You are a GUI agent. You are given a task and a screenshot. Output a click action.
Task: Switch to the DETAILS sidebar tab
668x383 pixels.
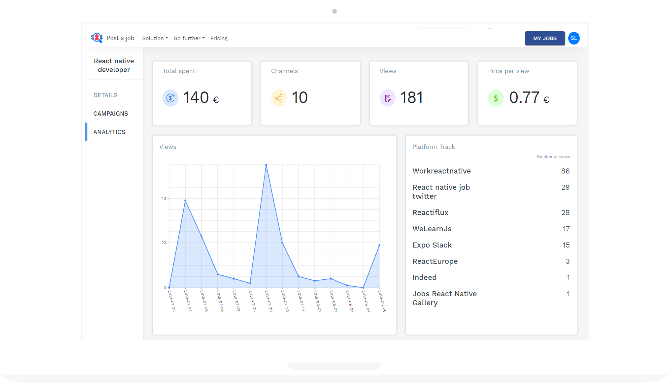tap(105, 95)
